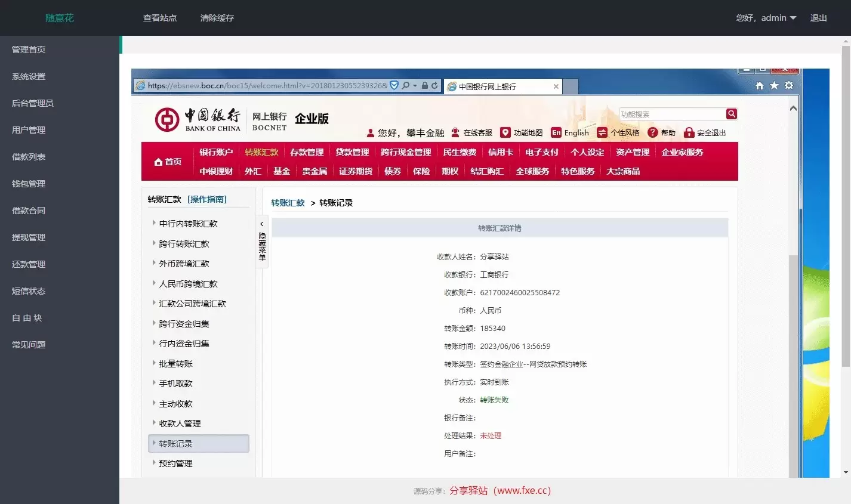Select 贷款管理 in red navigation bar
Screen dimensions: 851x504
click(x=352, y=152)
